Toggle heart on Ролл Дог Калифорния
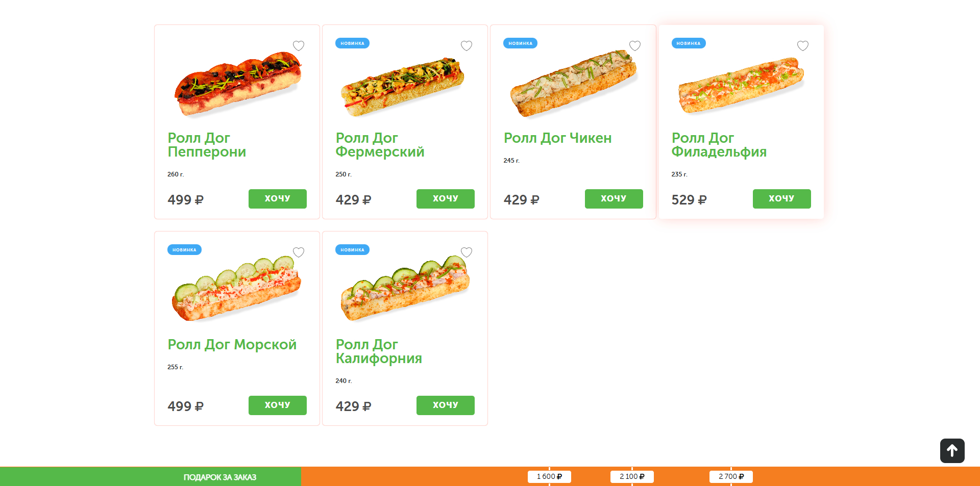 [467, 252]
